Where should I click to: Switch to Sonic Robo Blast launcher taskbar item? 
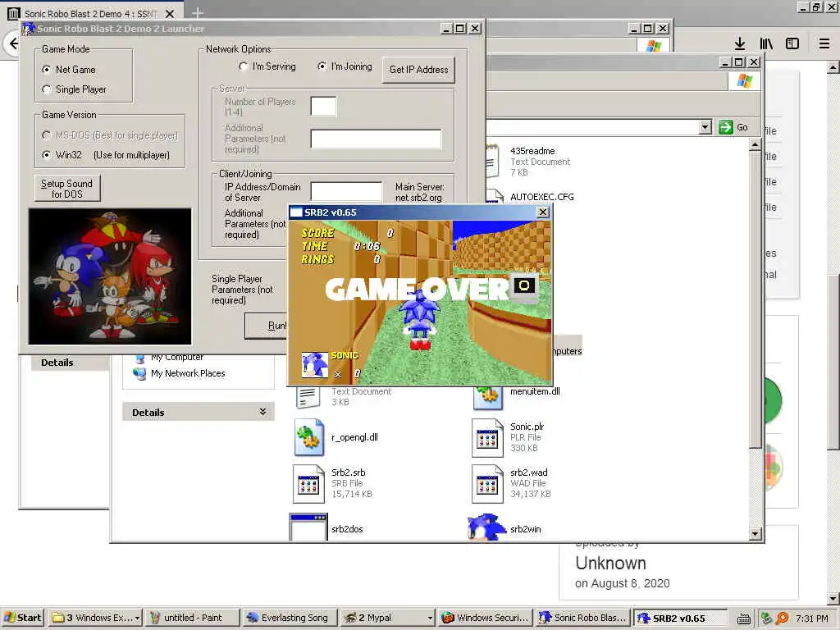(583, 618)
